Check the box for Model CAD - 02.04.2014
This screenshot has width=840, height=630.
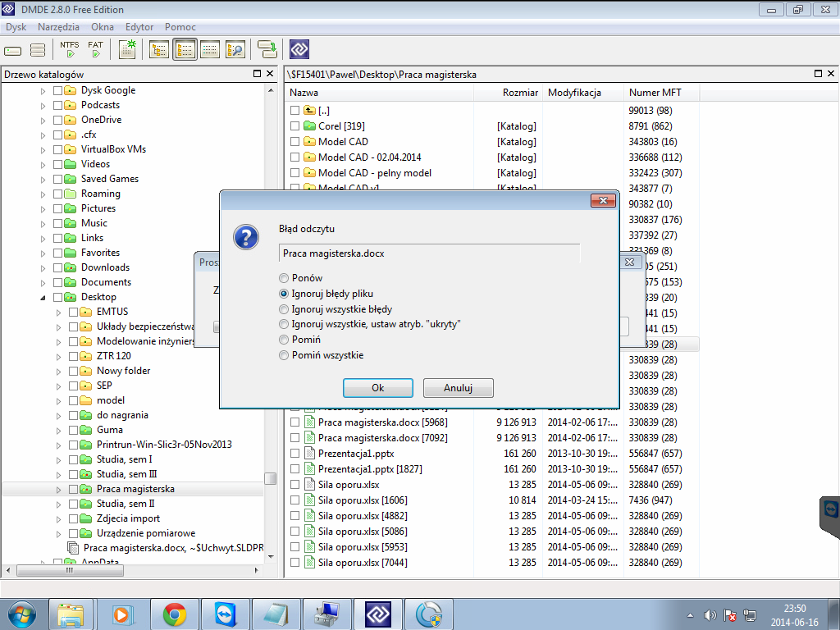(294, 157)
